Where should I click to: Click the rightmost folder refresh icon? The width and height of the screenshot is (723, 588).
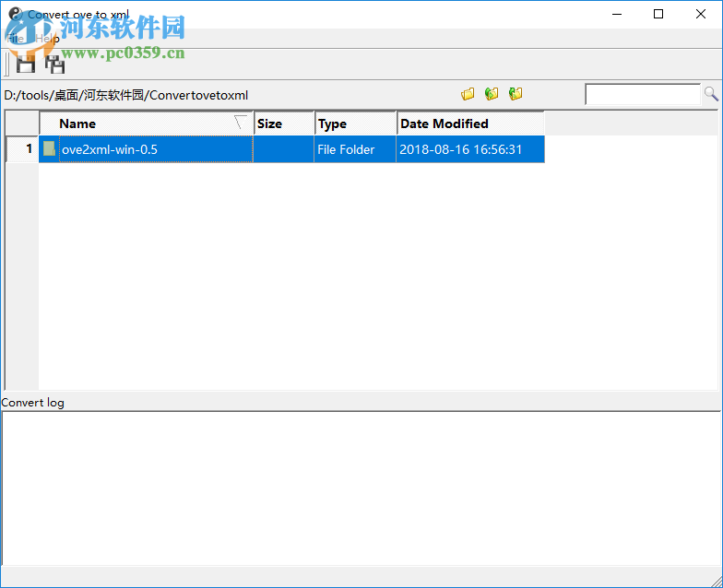pyautogui.click(x=516, y=94)
